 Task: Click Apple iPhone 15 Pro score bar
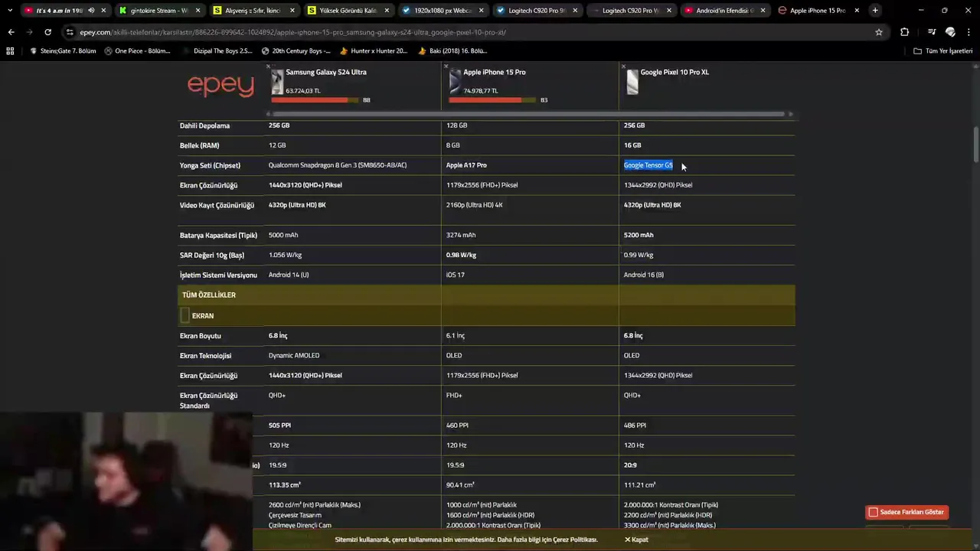click(x=492, y=99)
